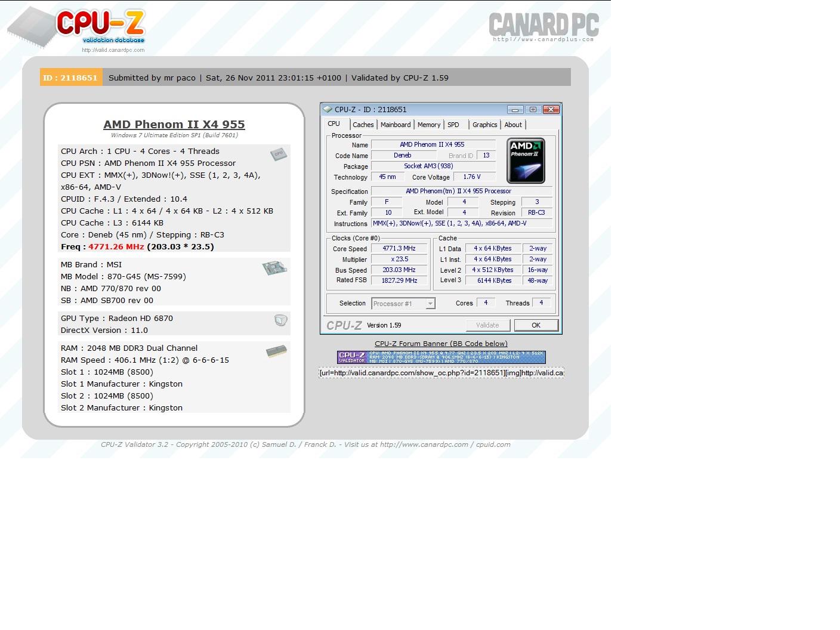The image size is (840, 630).
Task: Open the CPU-Z Forum Banner link
Action: coord(441,344)
